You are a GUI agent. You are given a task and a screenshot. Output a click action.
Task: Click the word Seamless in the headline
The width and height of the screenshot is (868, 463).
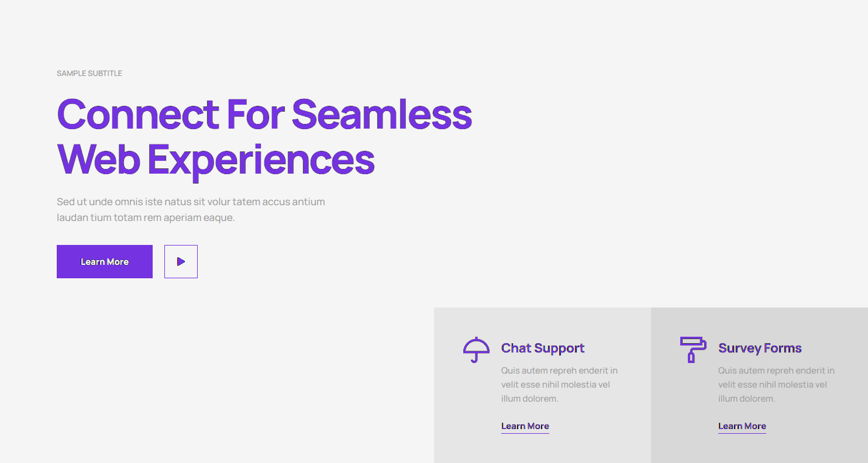coord(381,115)
